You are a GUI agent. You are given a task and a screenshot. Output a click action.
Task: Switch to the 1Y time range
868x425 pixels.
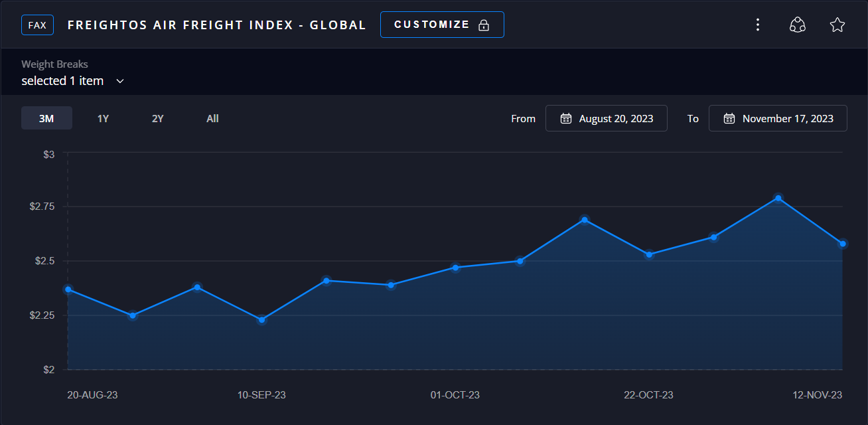pyautogui.click(x=103, y=118)
